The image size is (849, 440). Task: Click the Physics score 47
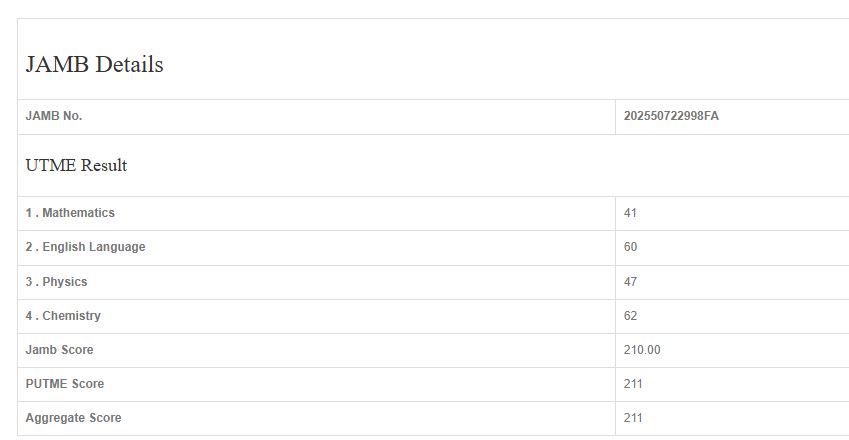coord(630,282)
